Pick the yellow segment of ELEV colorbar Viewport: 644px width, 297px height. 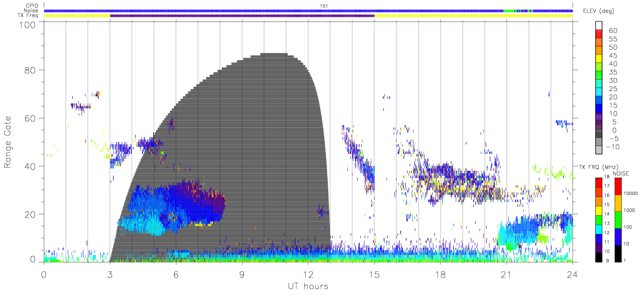coord(599,58)
